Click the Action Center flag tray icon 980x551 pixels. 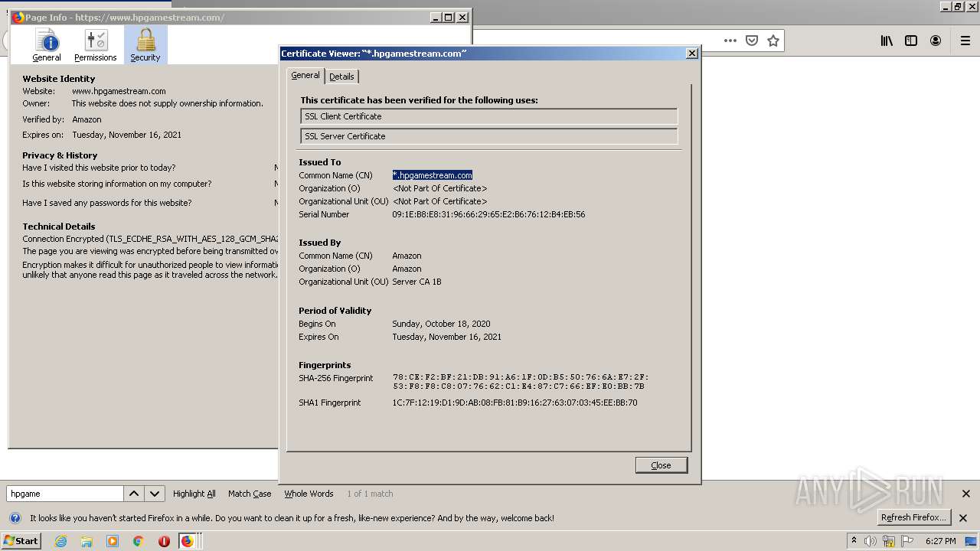click(x=906, y=541)
